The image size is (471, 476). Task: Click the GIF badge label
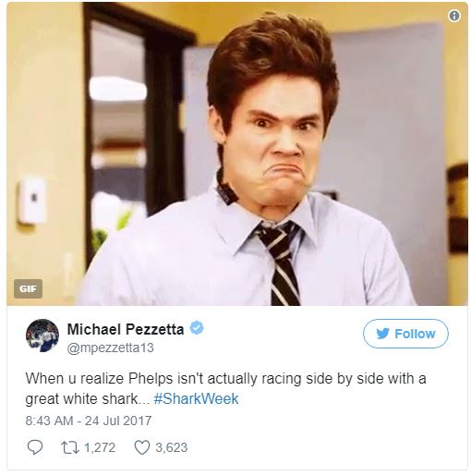[x=28, y=288]
